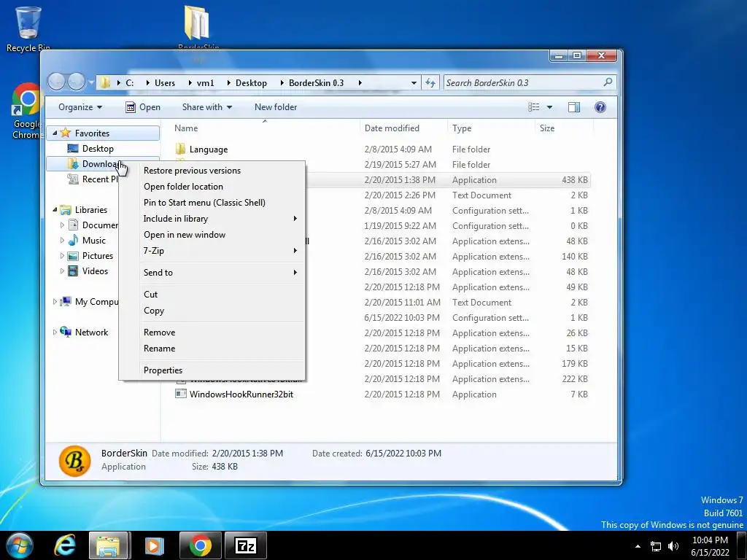Click the Music library icon
Viewport: 747px width, 560px height.
pyautogui.click(x=73, y=240)
